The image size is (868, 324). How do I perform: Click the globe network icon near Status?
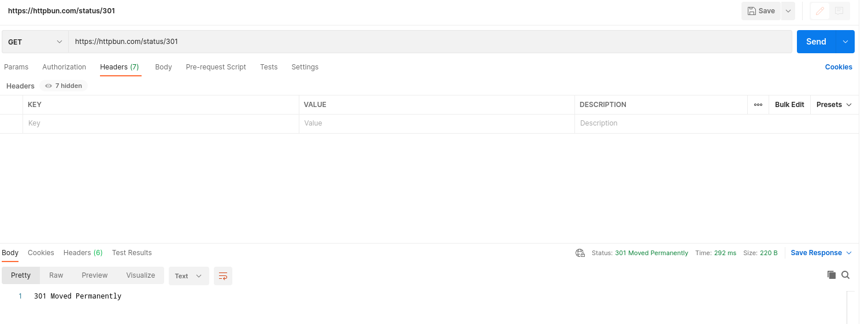(x=580, y=253)
